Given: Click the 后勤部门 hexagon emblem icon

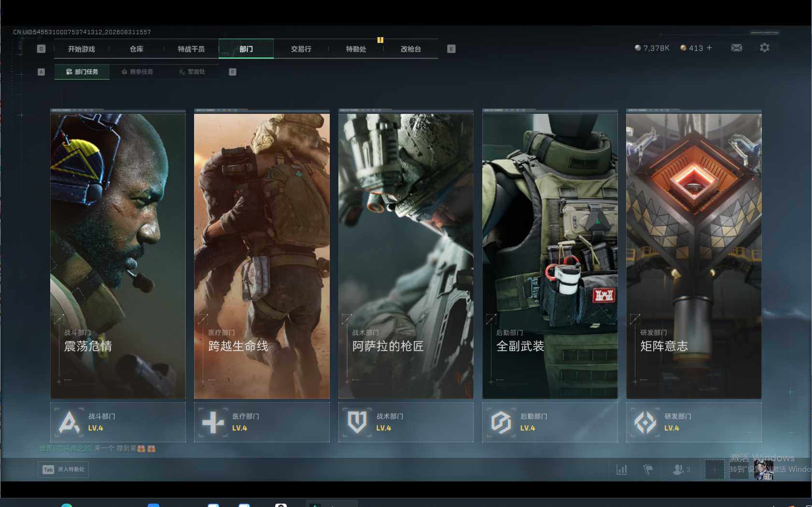Looking at the screenshot, I should point(501,422).
